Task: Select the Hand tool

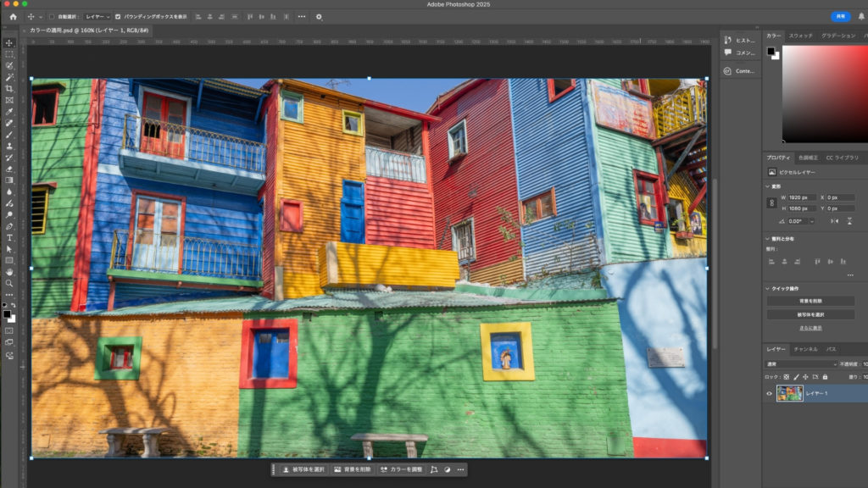Action: (9, 272)
